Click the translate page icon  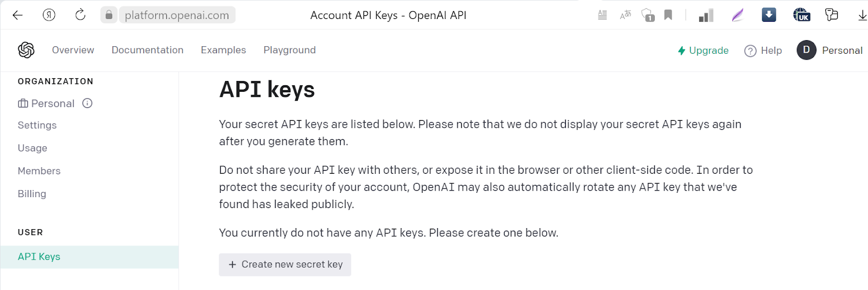[626, 15]
